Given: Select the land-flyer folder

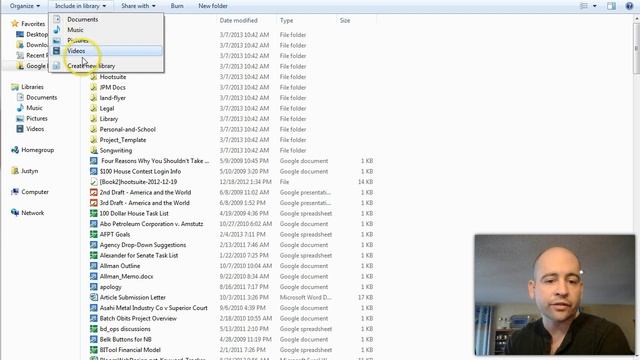Looking at the screenshot, I should tap(112, 98).
